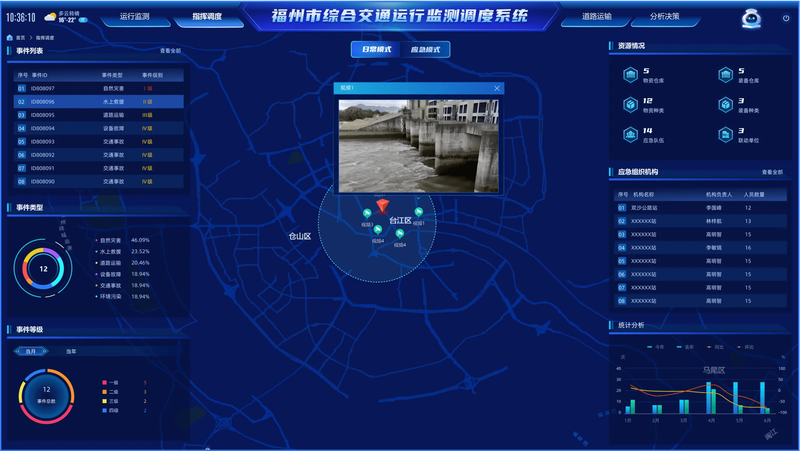Open the 指挥调度 navigation tab
This screenshot has height=451, width=800.
click(x=207, y=17)
